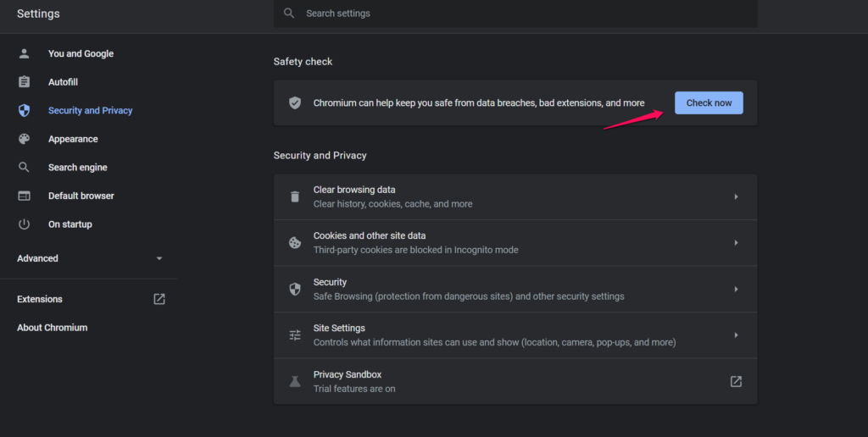Image resolution: width=868 pixels, height=437 pixels.
Task: Click the You and Google person icon
Action: pos(24,53)
